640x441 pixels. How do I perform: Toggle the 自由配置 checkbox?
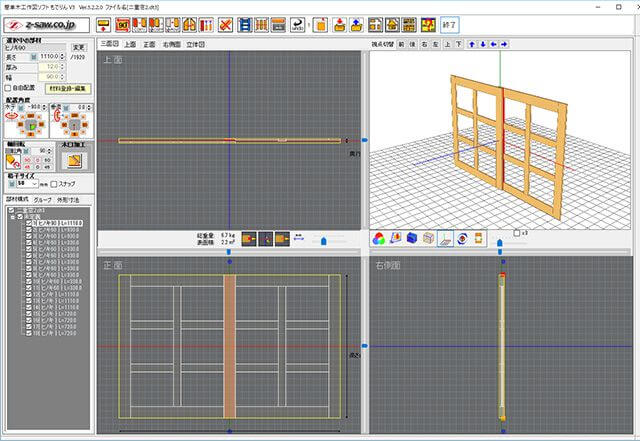click(x=10, y=87)
